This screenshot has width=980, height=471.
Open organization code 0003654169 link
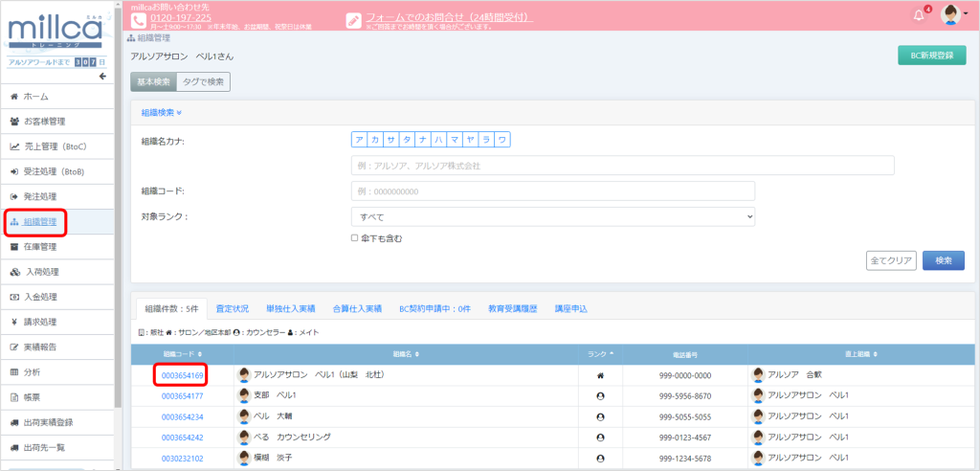(182, 375)
